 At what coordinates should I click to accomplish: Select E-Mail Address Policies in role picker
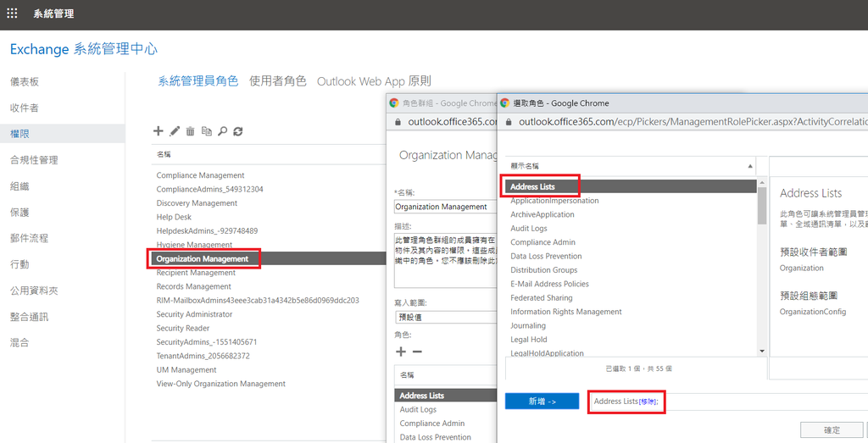point(549,284)
